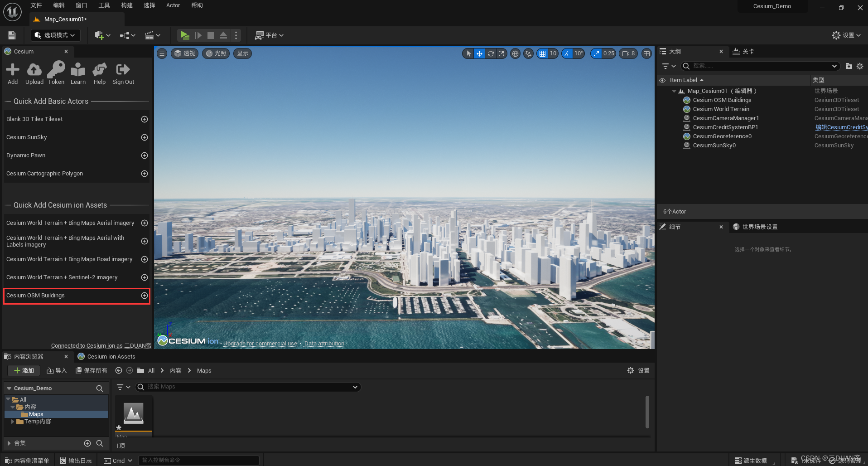Open the 光照 view mode dropdown
Screen dimensions: 868x466
click(x=216, y=53)
